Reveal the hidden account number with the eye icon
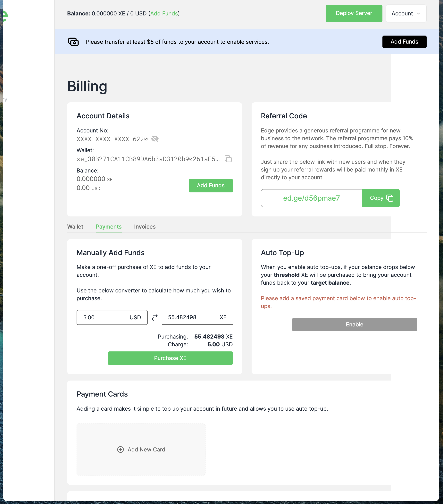Viewport: 443px width, 504px height. [x=155, y=139]
